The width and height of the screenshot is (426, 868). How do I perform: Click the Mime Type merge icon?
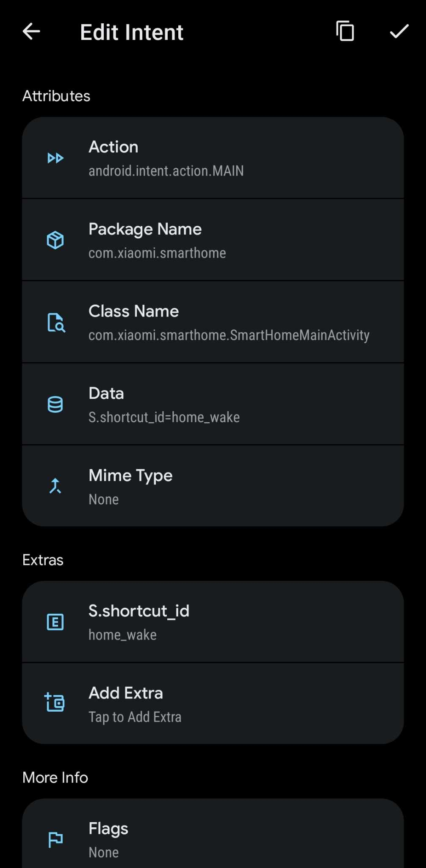tap(55, 486)
